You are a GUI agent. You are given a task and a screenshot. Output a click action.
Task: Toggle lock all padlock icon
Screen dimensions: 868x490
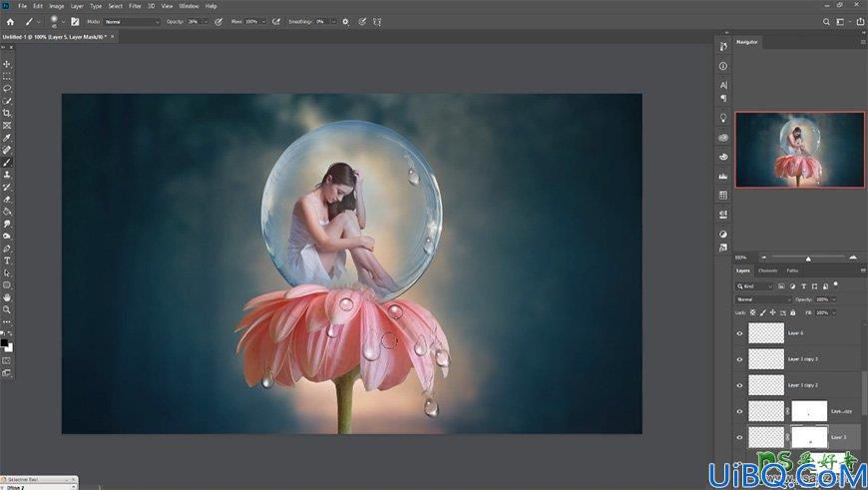tap(793, 312)
